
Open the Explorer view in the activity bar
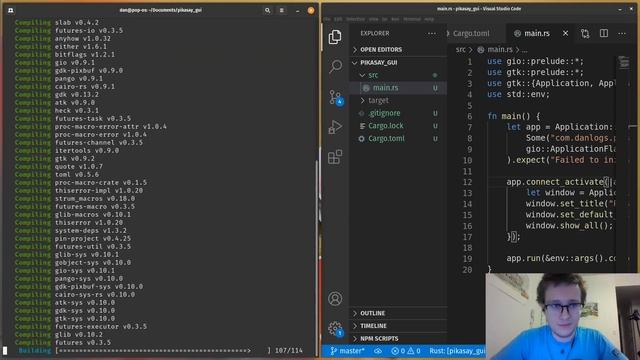[335, 37]
